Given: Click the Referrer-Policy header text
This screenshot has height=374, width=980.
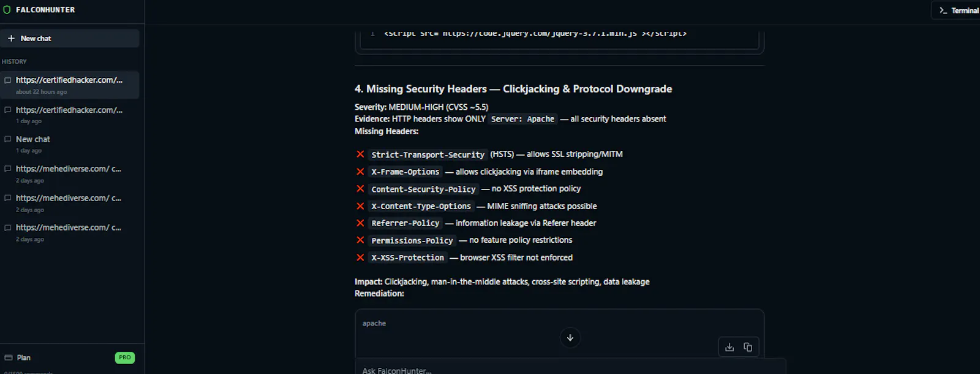Looking at the screenshot, I should 405,223.
